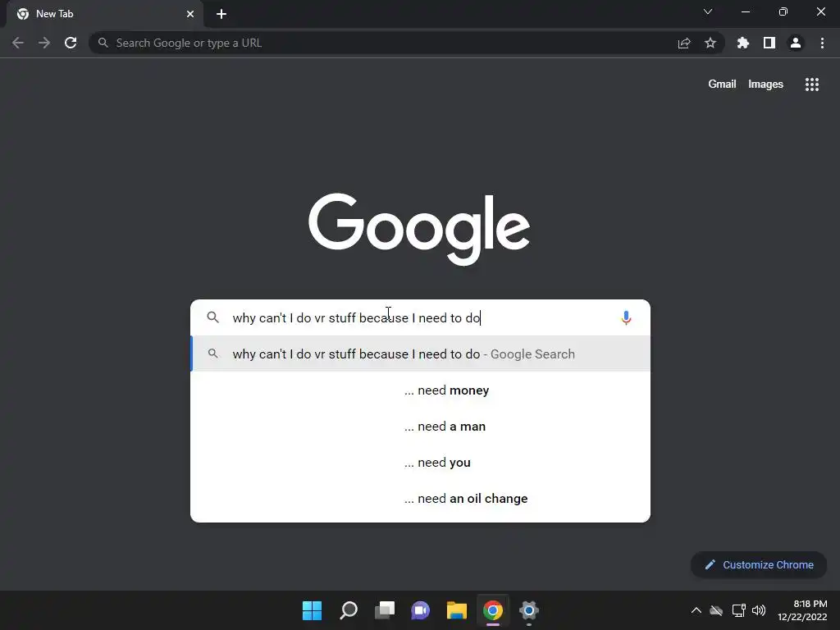Click the share page icon in address bar

(x=684, y=43)
